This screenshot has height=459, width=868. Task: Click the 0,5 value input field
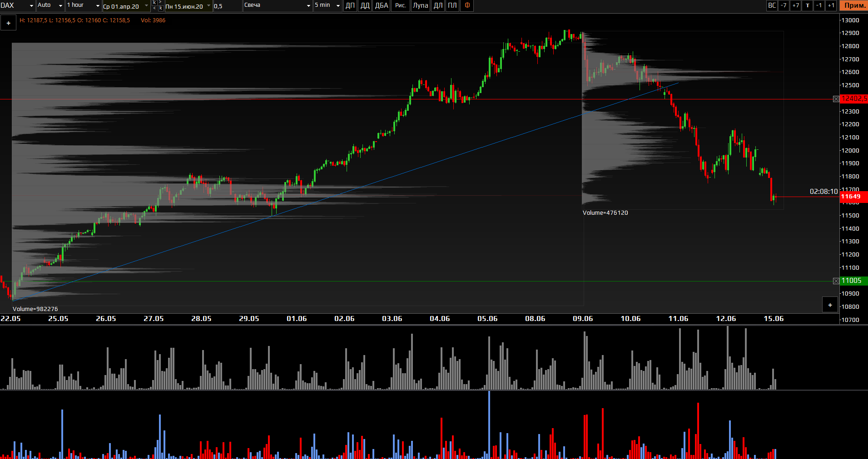pos(227,6)
